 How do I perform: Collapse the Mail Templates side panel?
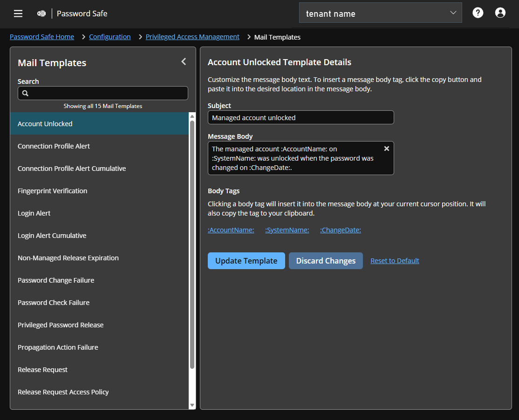pyautogui.click(x=183, y=61)
